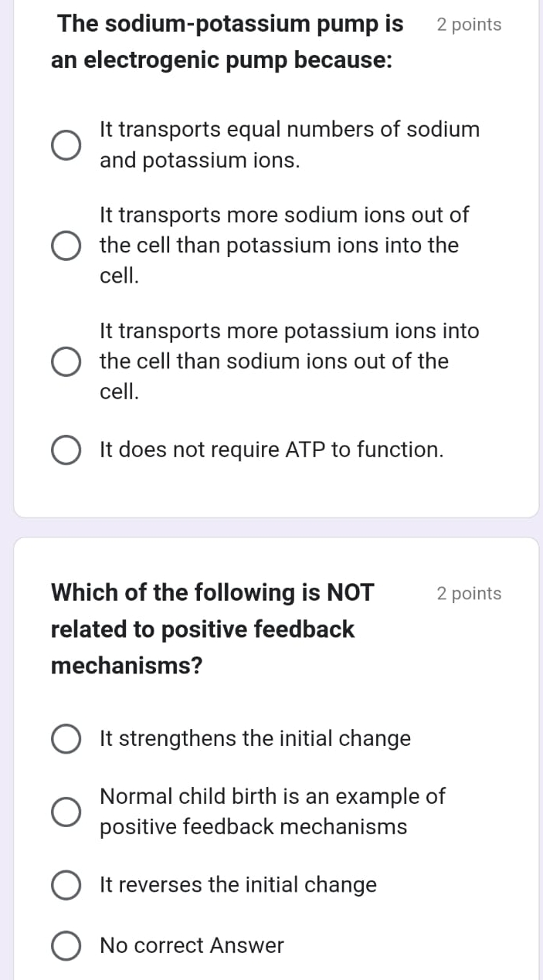
Task: Select "It transports more potassium ions into the cell"
Action: pos(66,361)
